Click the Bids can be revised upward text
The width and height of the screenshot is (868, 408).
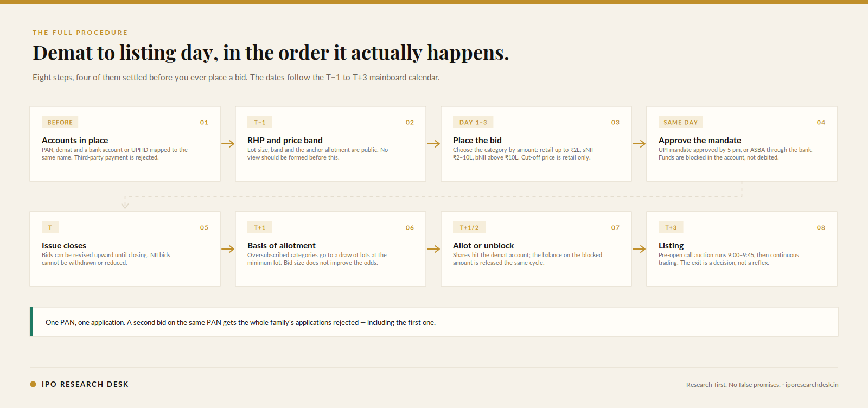(x=106, y=259)
